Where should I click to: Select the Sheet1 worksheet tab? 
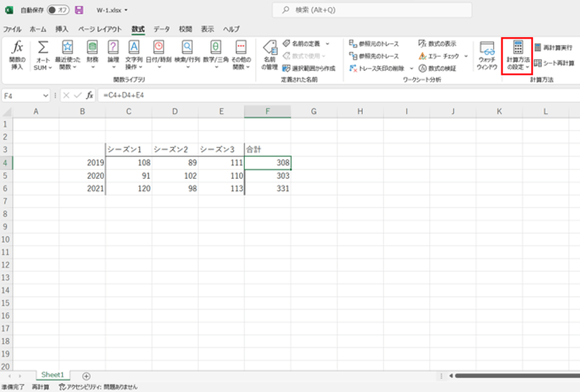click(52, 375)
